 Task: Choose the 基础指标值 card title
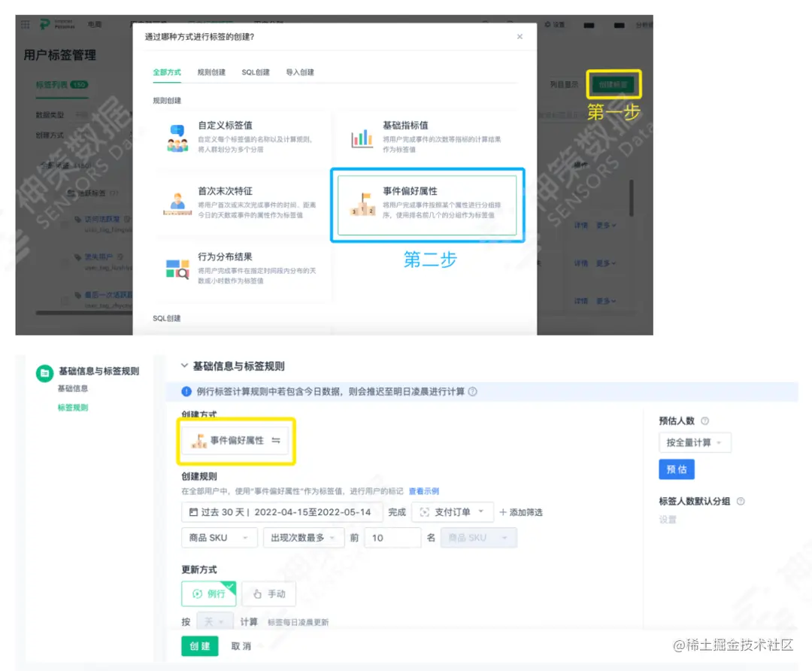pyautogui.click(x=405, y=126)
